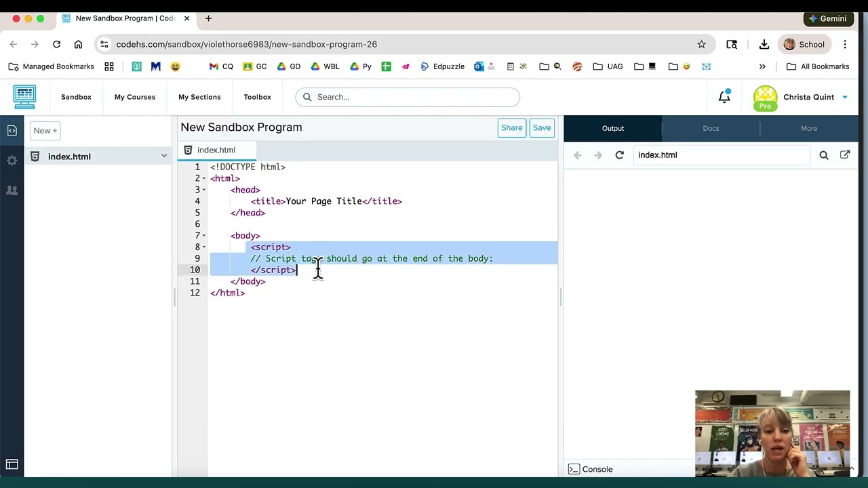Viewport: 868px width, 488px height.
Task: Collapse the head tag fold arrow
Action: coord(204,190)
